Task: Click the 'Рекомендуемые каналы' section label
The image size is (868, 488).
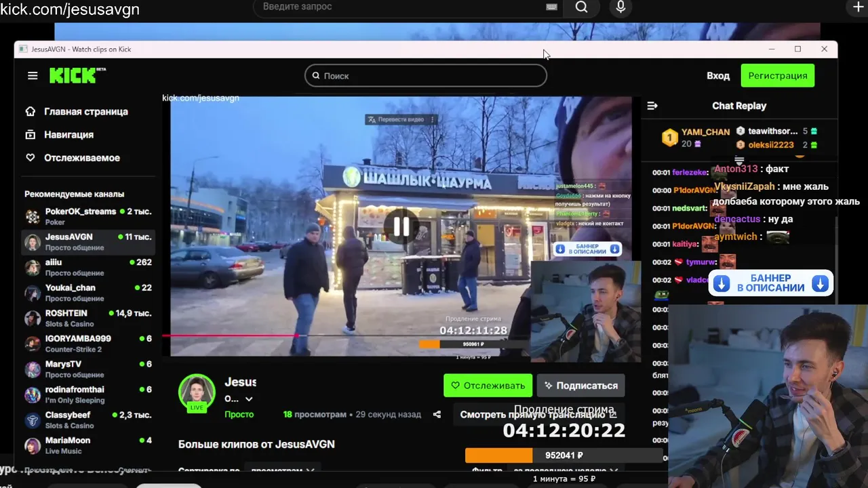Action: 75,194
